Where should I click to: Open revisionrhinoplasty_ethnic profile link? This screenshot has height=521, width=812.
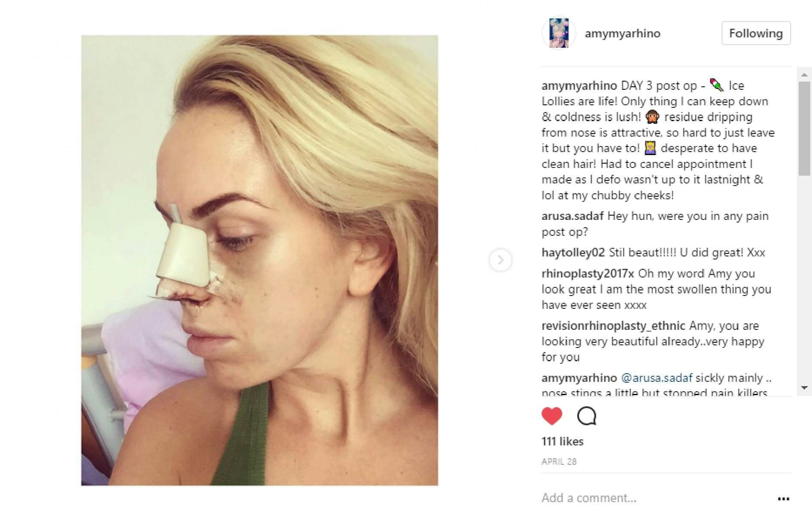coord(613,326)
